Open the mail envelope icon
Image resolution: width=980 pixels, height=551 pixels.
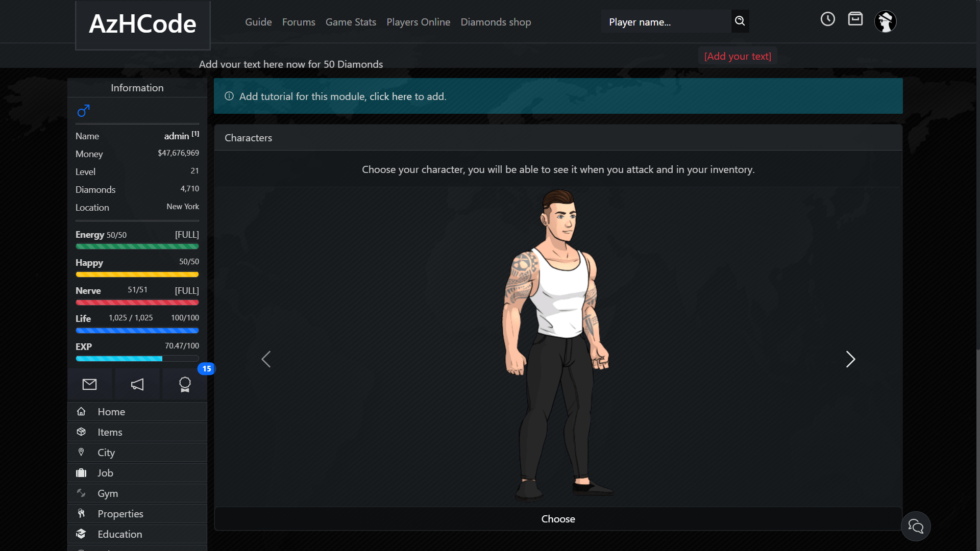(90, 384)
